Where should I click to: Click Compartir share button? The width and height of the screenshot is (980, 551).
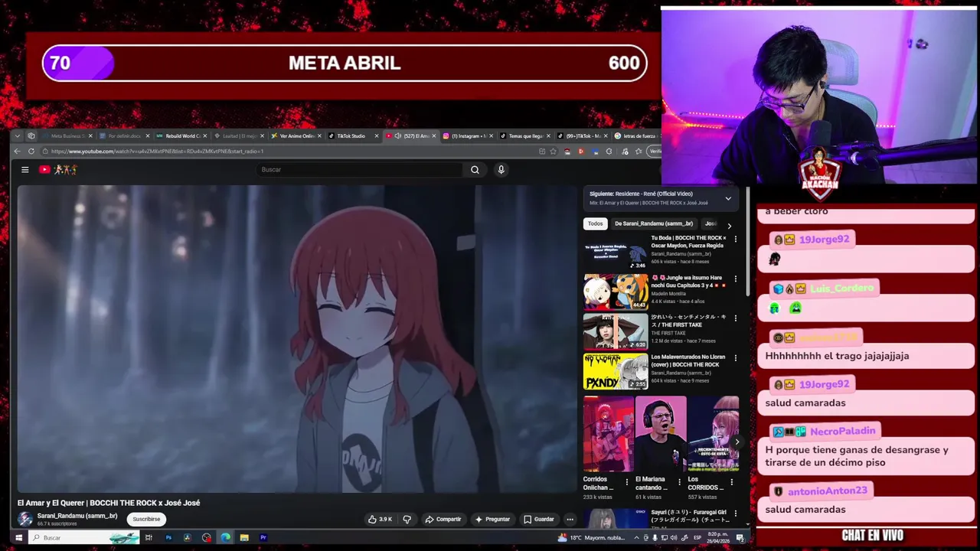pyautogui.click(x=443, y=520)
